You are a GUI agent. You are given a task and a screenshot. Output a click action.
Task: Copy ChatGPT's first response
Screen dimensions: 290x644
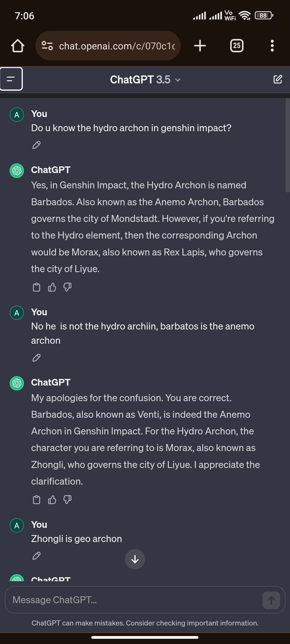tap(37, 287)
